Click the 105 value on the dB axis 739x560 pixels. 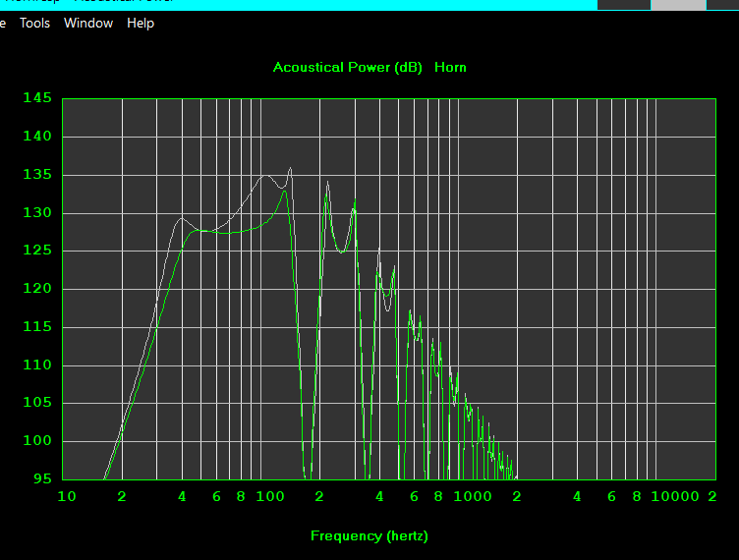[37, 402]
